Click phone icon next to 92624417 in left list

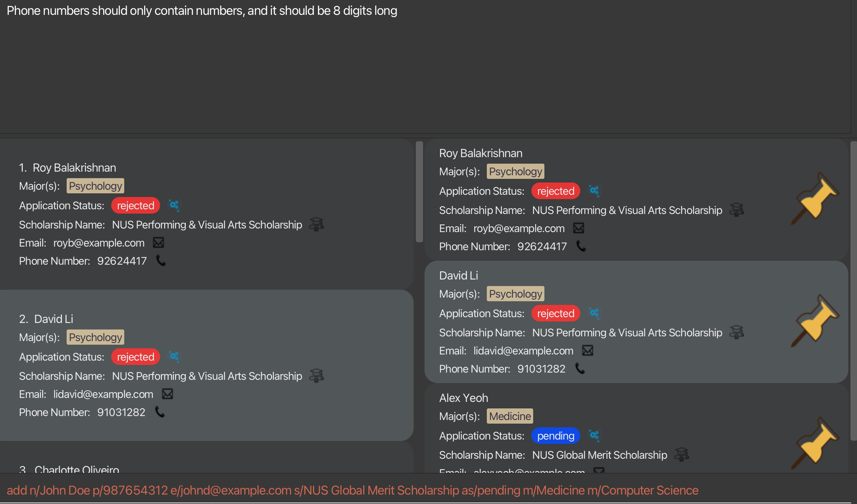[161, 261]
